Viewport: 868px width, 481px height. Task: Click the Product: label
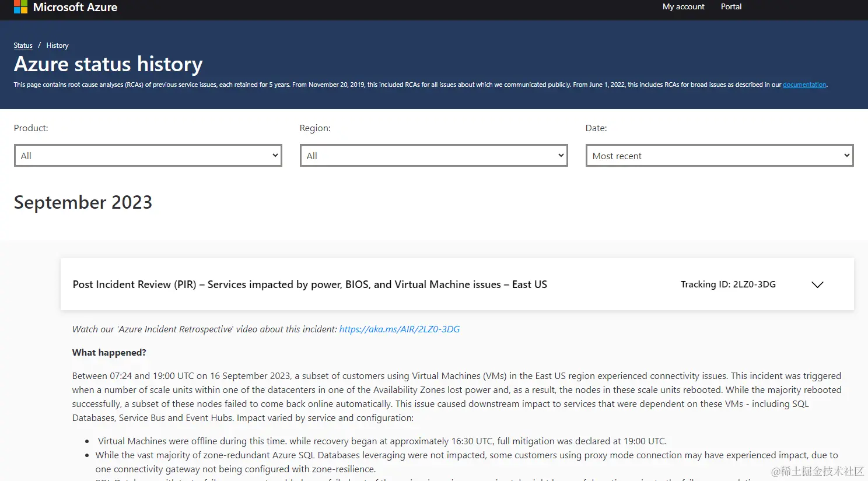[31, 128]
